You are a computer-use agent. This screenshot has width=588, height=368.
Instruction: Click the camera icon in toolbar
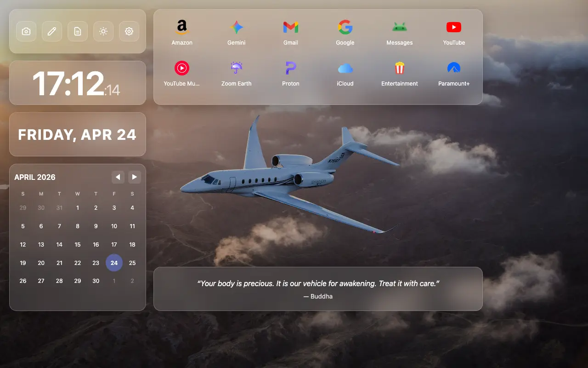(26, 31)
